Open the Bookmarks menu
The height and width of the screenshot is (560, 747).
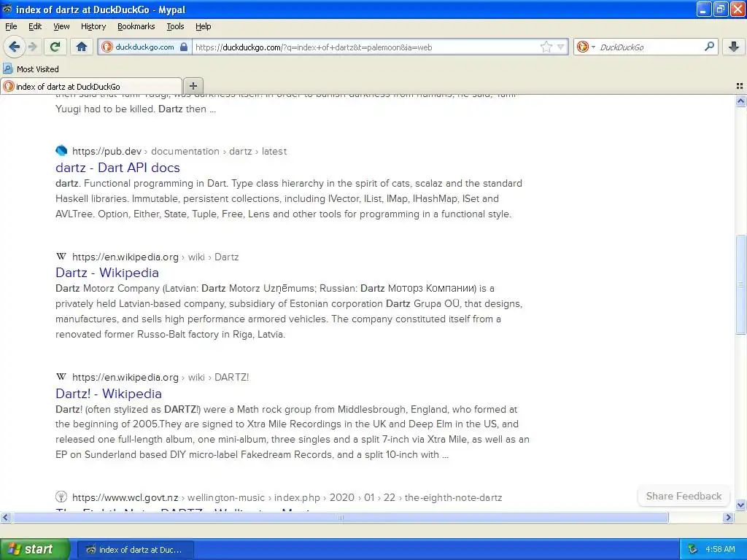click(136, 26)
